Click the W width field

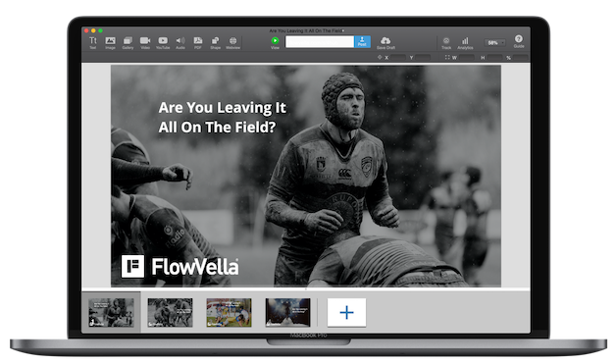tap(467, 57)
